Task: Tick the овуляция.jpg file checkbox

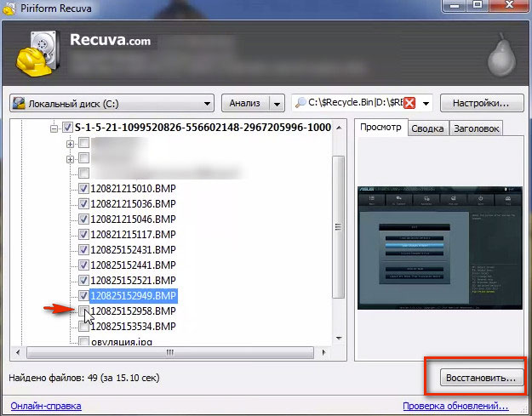Action: pyautogui.click(x=83, y=341)
